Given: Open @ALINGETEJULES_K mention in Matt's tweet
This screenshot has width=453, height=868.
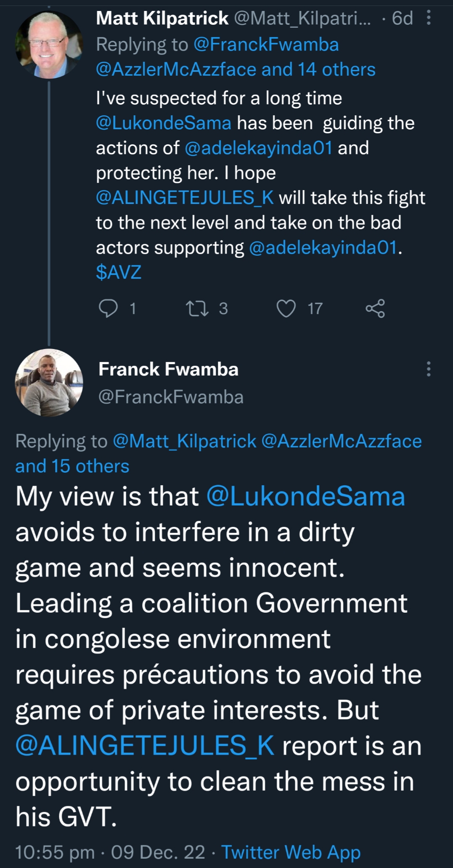Looking at the screenshot, I should (x=185, y=198).
